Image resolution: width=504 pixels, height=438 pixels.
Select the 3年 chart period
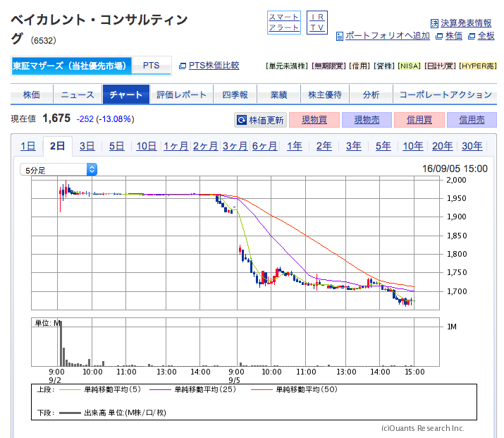pyautogui.click(x=354, y=146)
